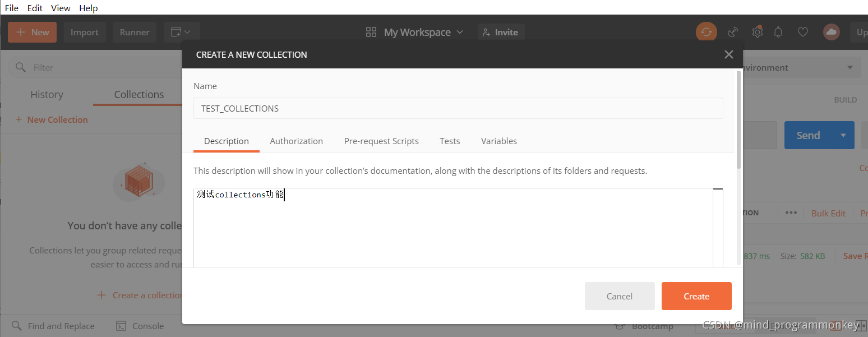Viewport: 868px width, 337px height.
Task: Click the Bulk Edit link
Action: click(828, 214)
